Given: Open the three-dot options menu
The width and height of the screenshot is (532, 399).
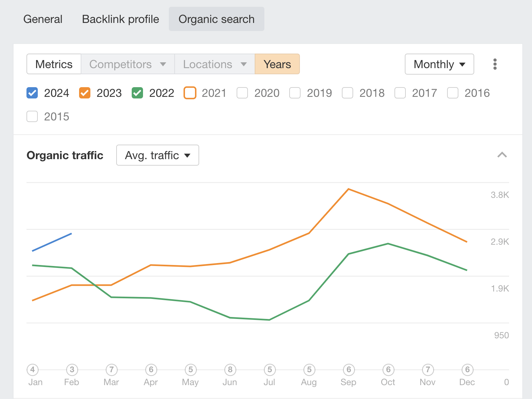Looking at the screenshot, I should click(x=495, y=64).
